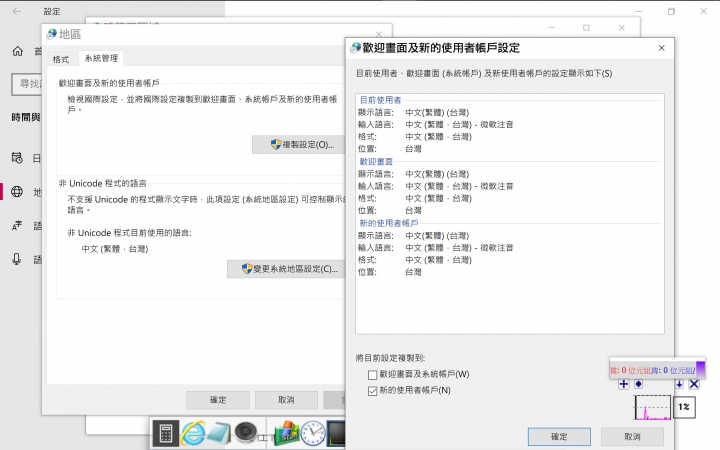Click the 目前使用者 section header

(380, 100)
